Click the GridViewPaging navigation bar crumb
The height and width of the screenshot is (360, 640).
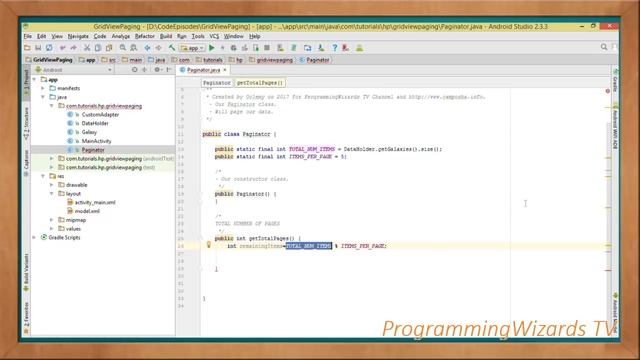(x=49, y=60)
